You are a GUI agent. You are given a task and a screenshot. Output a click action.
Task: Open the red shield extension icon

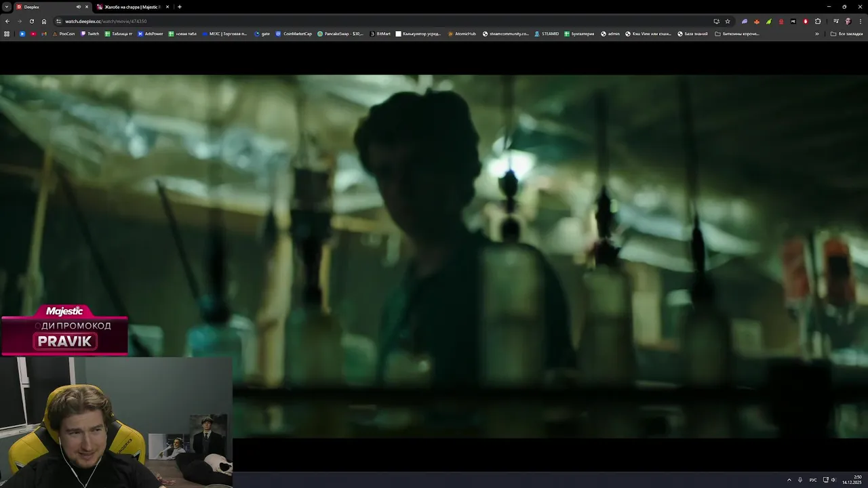point(806,21)
